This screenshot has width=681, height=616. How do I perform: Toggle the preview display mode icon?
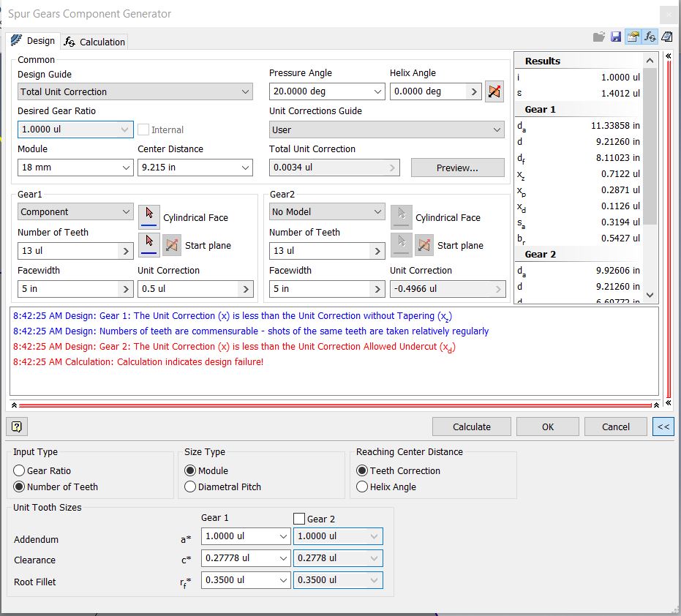click(632, 36)
